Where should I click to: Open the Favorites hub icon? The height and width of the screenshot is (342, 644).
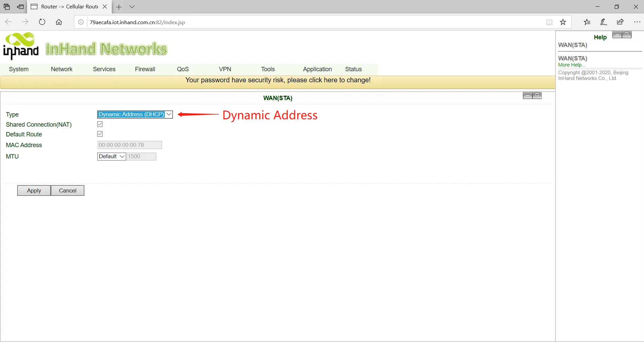[x=587, y=22]
